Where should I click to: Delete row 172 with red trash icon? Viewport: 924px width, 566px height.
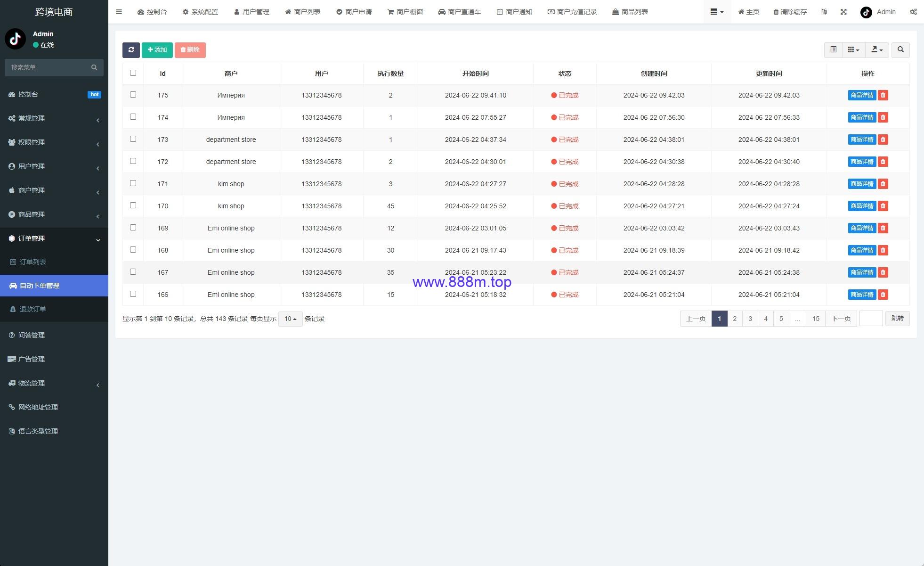[x=883, y=162]
